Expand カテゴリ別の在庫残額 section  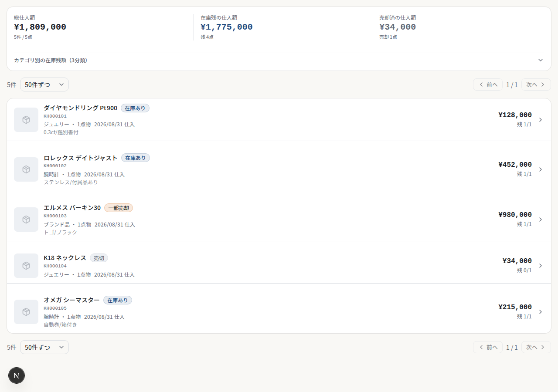[x=279, y=60]
